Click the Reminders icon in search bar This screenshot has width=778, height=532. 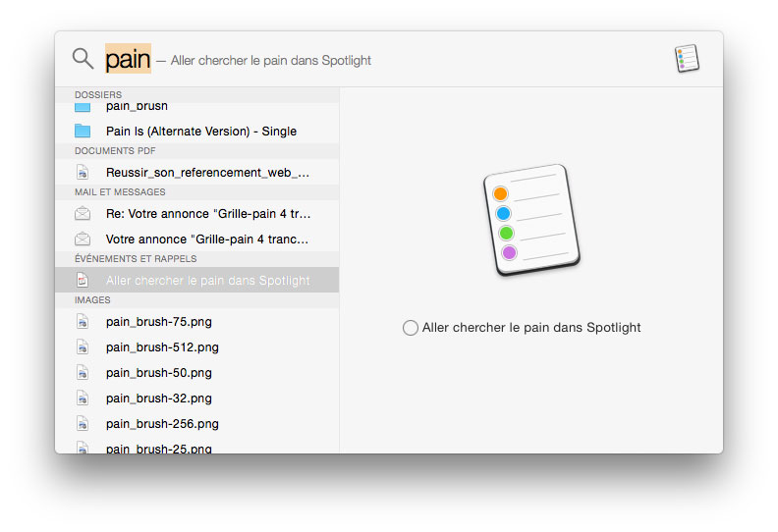click(x=687, y=58)
